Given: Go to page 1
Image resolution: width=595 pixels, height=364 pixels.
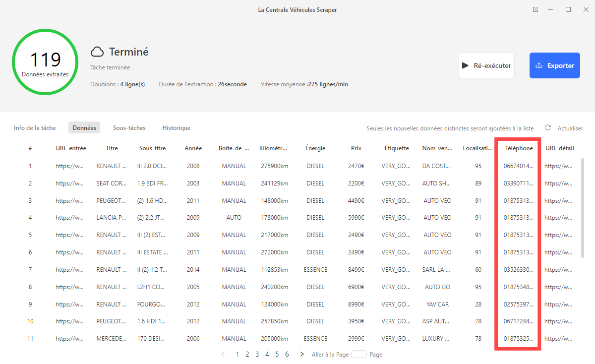Looking at the screenshot, I should 238,354.
